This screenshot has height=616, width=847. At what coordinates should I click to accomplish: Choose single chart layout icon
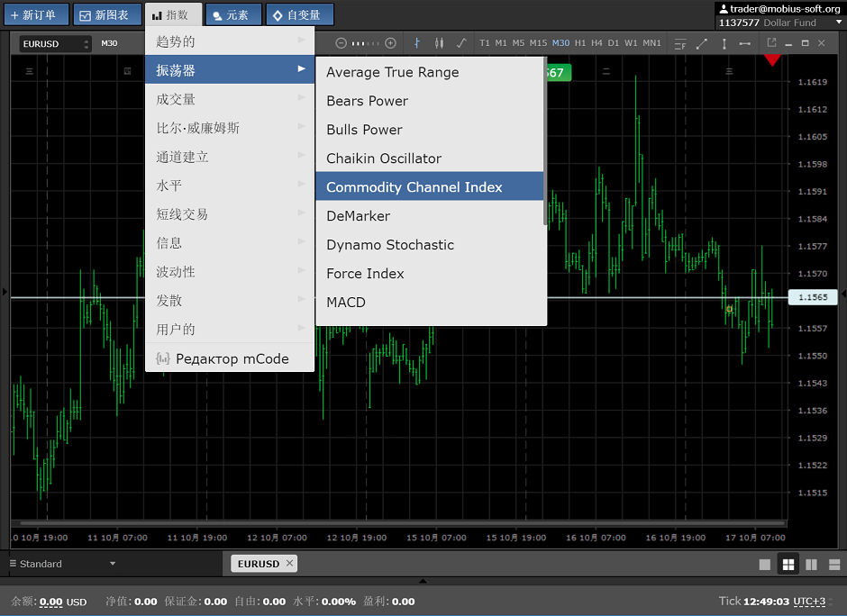[x=764, y=565]
